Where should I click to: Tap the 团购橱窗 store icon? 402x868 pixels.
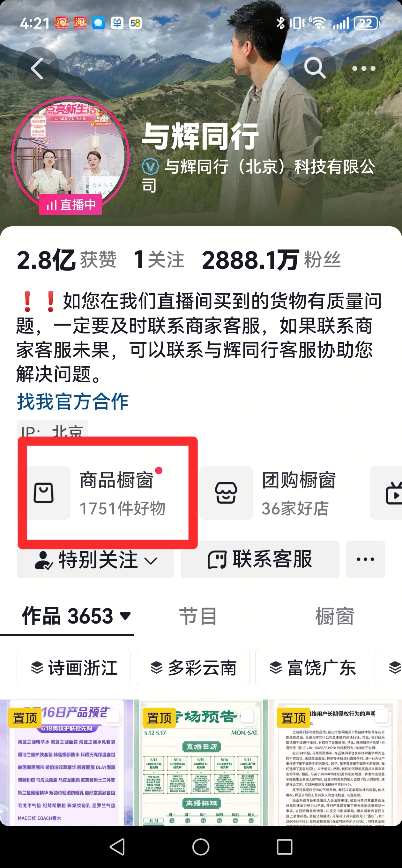coord(226,493)
